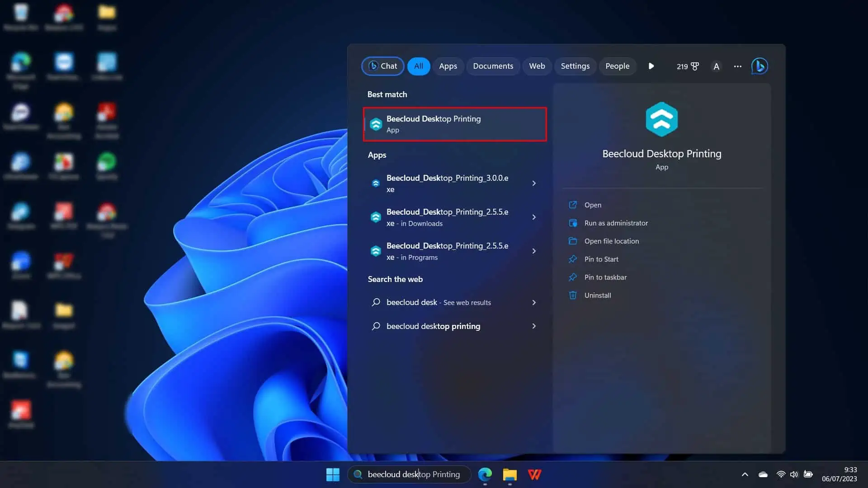This screenshot has width=868, height=488.
Task: Switch to the Web filter tab
Action: click(537, 66)
